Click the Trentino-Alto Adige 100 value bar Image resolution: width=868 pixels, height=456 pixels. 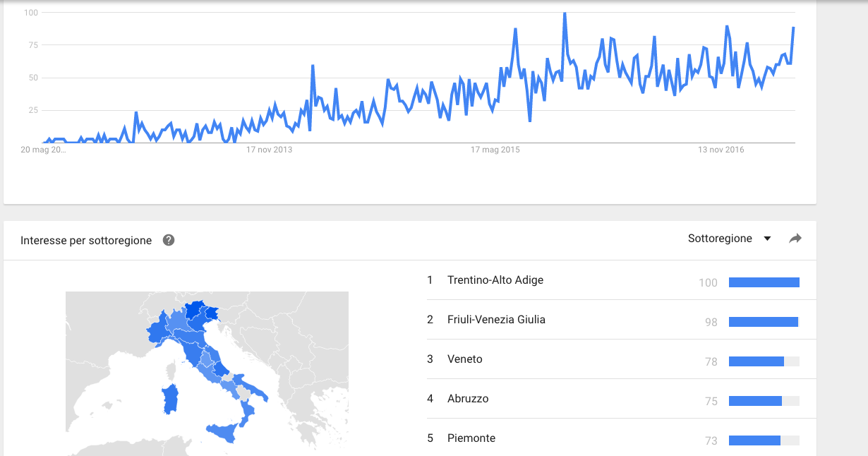764,282
